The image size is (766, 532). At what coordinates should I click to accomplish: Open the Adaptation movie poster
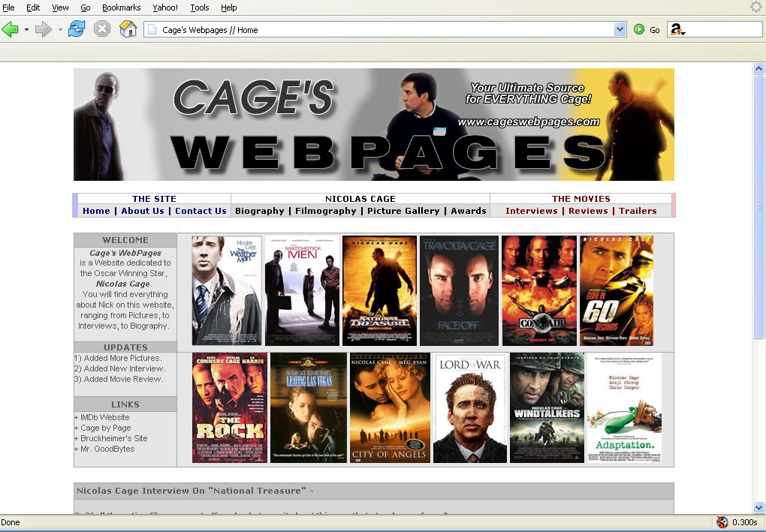coord(624,408)
